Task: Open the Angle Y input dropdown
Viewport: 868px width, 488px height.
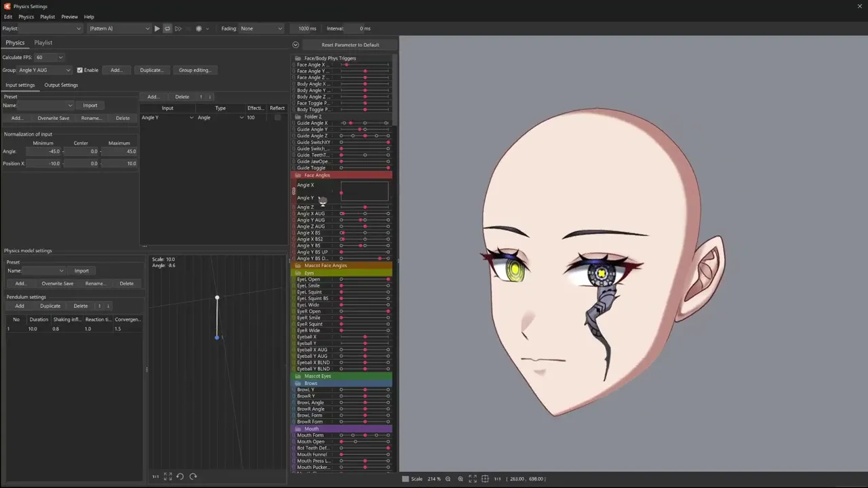Action: click(167, 117)
